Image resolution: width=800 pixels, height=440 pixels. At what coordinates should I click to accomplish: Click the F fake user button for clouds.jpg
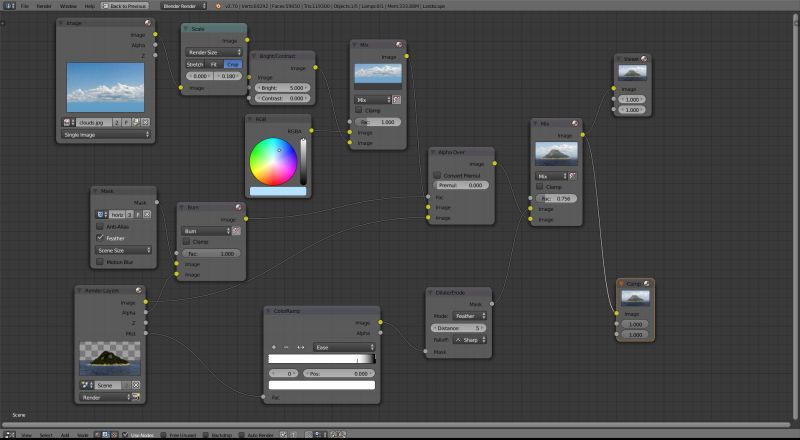127,123
